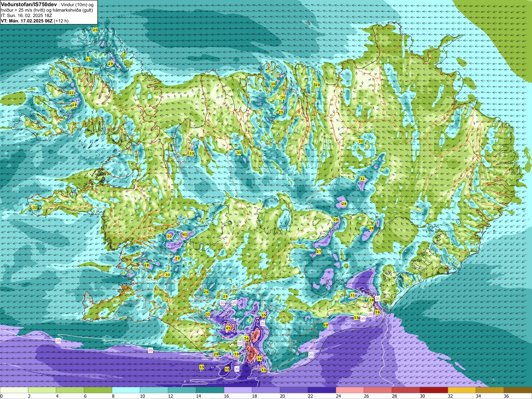Select the 6–8 m/s green legend swatch
The width and height of the screenshot is (532, 399).
click(98, 390)
